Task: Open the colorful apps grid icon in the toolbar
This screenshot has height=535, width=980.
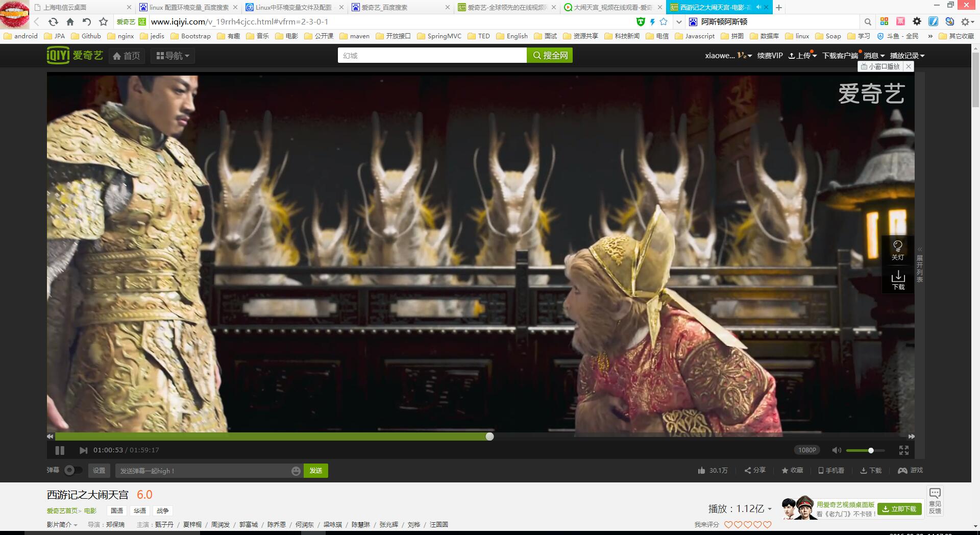Action: (884, 21)
